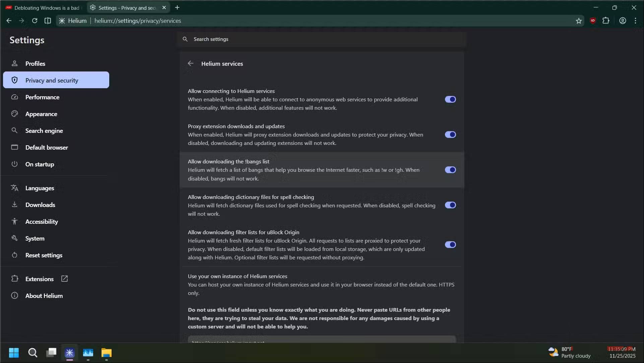
Task: Click the custom Helium services URL field
Action: 321,341
